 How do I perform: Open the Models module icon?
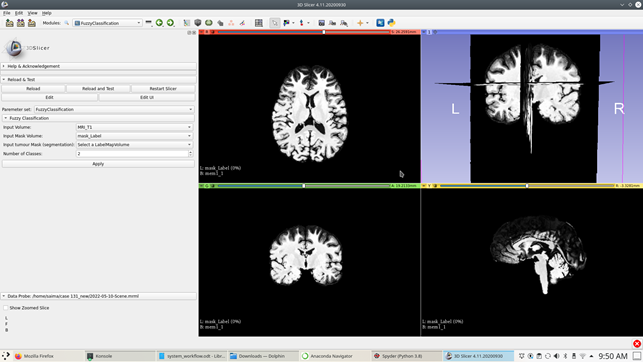coord(209,23)
